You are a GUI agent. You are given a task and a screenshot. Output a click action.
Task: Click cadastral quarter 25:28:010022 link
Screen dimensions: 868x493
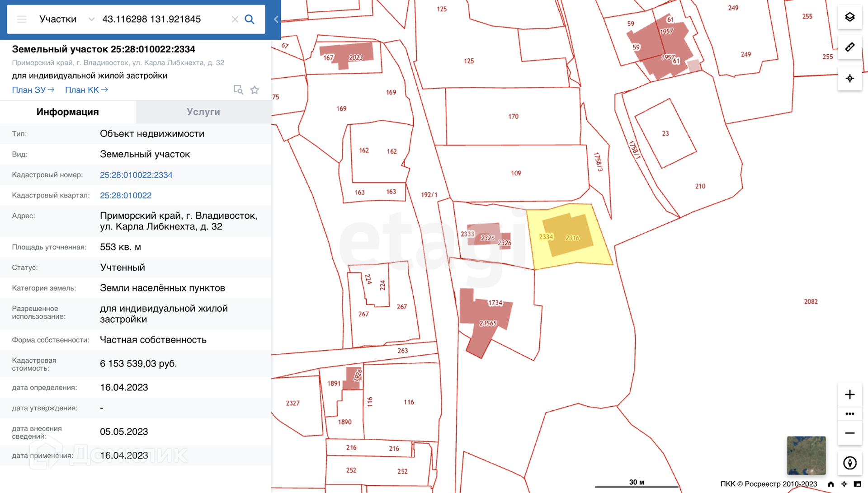coord(126,195)
